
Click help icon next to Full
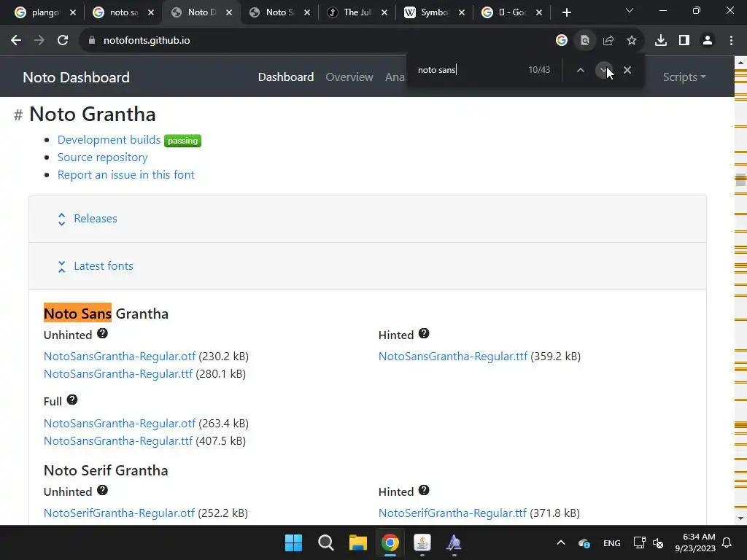(72, 400)
